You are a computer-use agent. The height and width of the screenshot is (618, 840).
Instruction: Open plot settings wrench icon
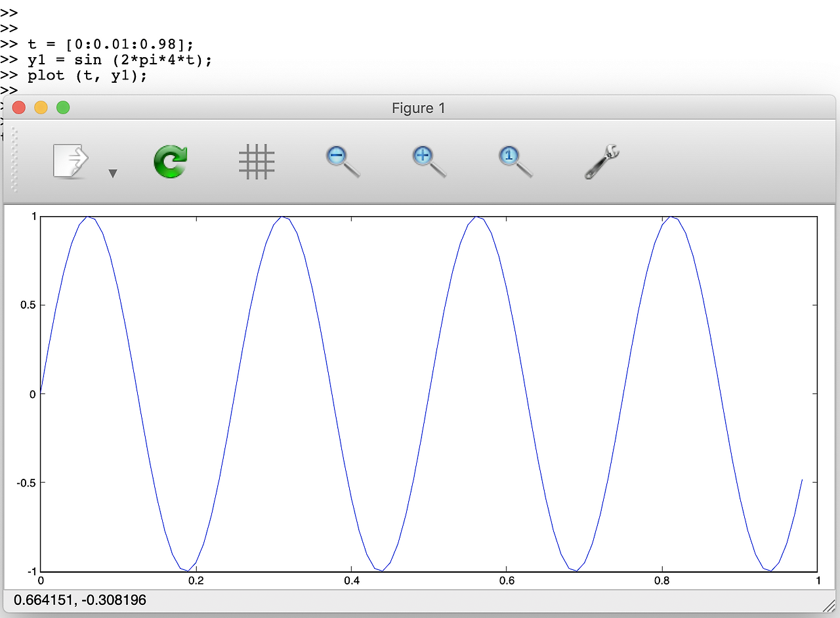[x=602, y=162]
